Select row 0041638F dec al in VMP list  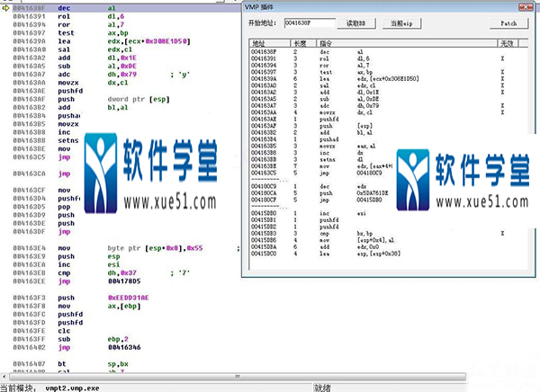coord(389,52)
